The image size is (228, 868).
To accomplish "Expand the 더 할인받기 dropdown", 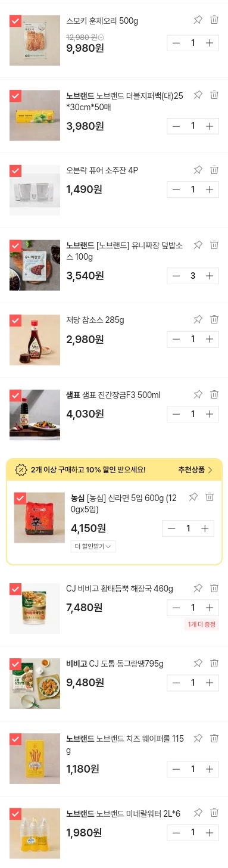I will pyautogui.click(x=93, y=546).
